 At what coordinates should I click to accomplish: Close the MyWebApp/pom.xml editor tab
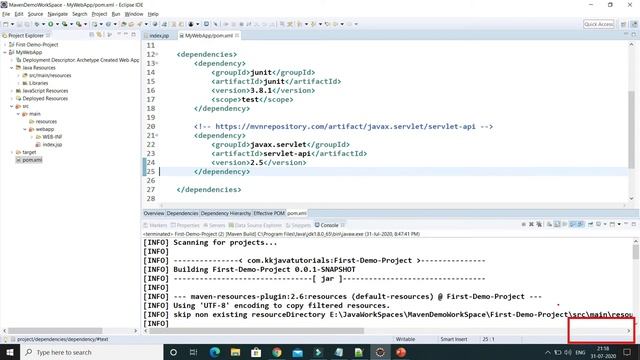(237, 36)
